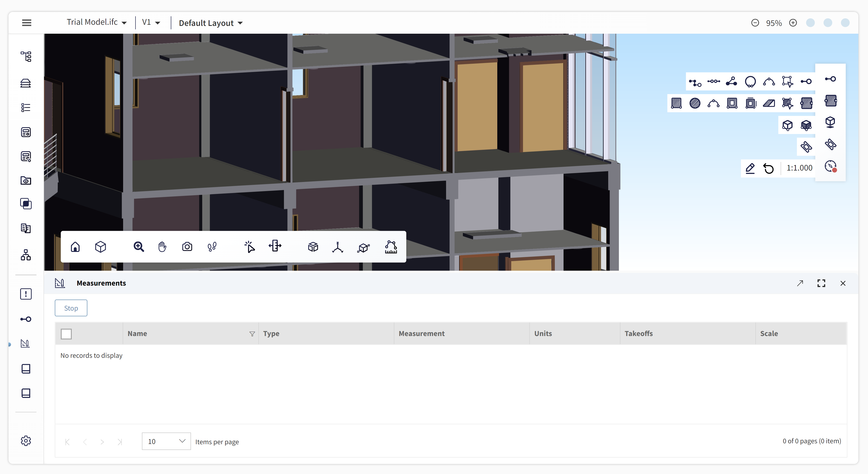868x474 pixels.
Task: Open the folder camera views panel in sidebar
Action: pyautogui.click(x=26, y=181)
